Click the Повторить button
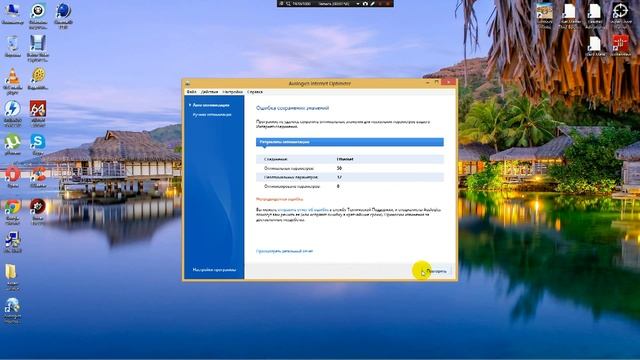 pyautogui.click(x=434, y=271)
